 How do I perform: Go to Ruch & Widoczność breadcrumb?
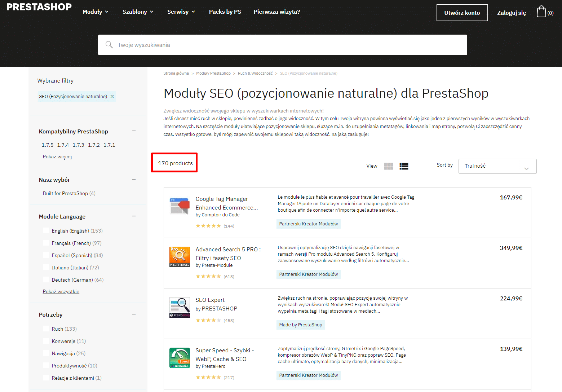[255, 73]
